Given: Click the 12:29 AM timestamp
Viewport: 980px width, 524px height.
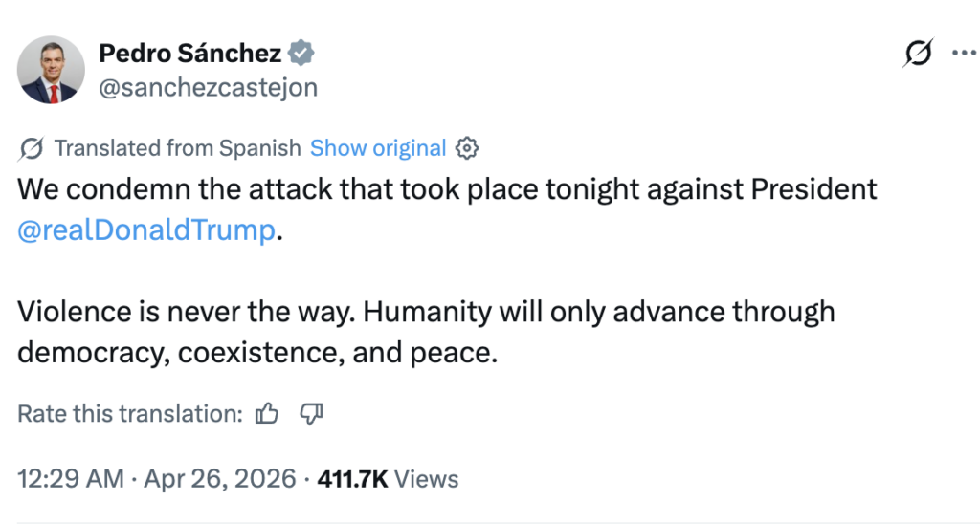Looking at the screenshot, I should click(70, 478).
